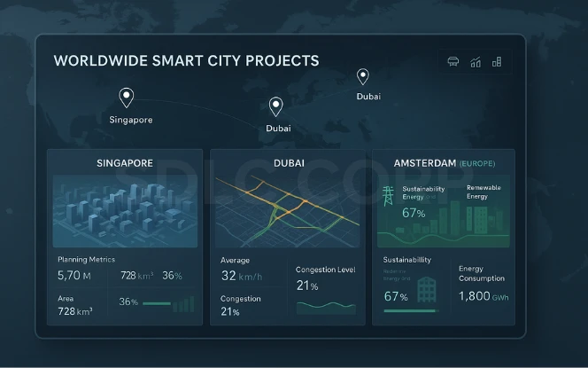588x368 pixels.
Task: Click the electricity pylon icon in the Amsterdam card
Action: pos(388,196)
